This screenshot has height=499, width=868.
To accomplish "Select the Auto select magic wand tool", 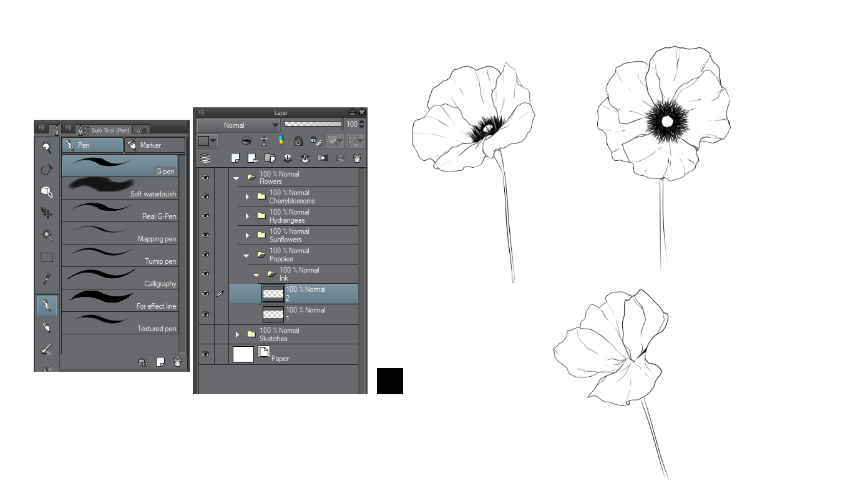I will 47,235.
